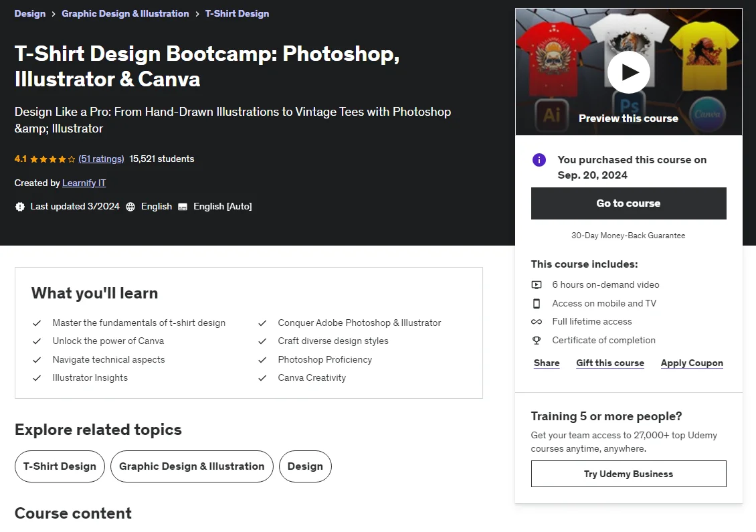Click the Go to course button
This screenshot has width=756, height=532.
[x=628, y=203]
